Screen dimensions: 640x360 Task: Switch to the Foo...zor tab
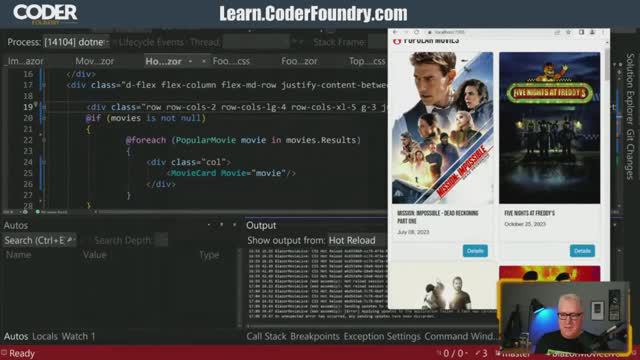299,61
